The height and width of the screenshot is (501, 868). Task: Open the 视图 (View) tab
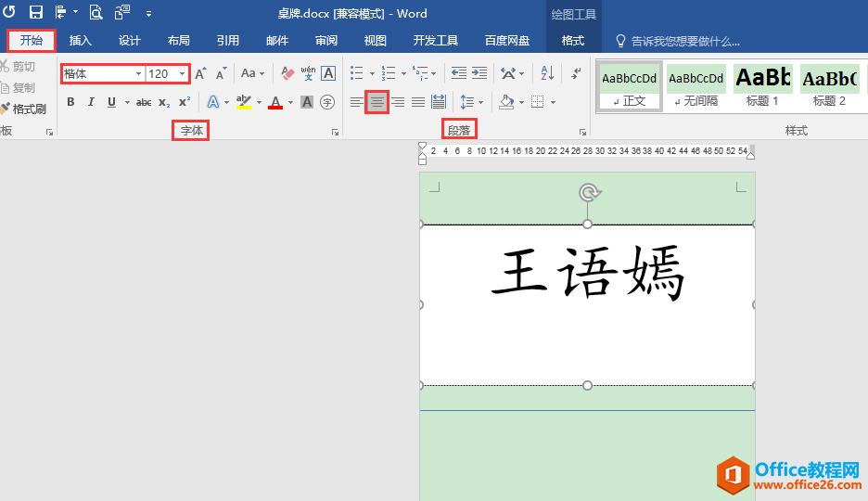tap(376, 41)
